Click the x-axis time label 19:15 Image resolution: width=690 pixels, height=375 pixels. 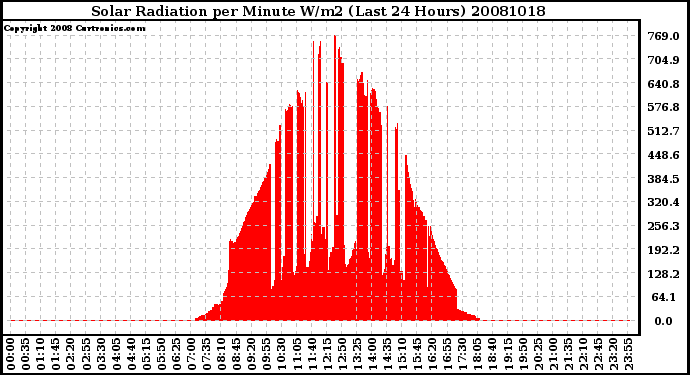pyautogui.click(x=508, y=354)
